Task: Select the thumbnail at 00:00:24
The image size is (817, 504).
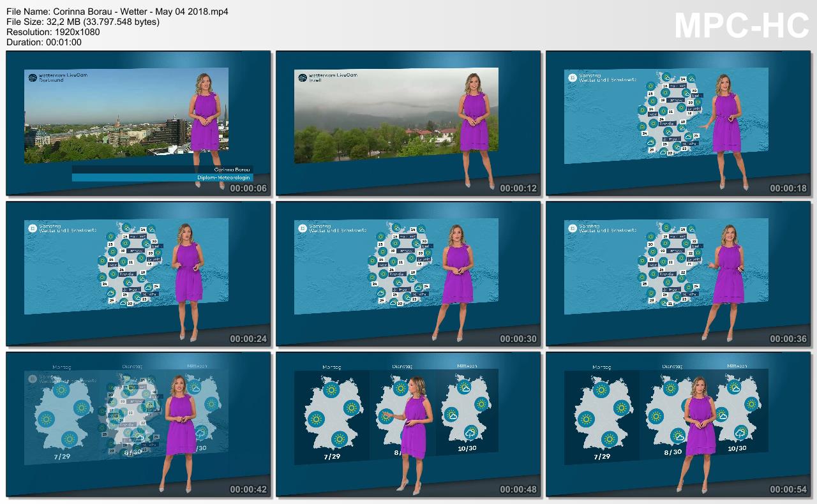Action: click(x=139, y=274)
